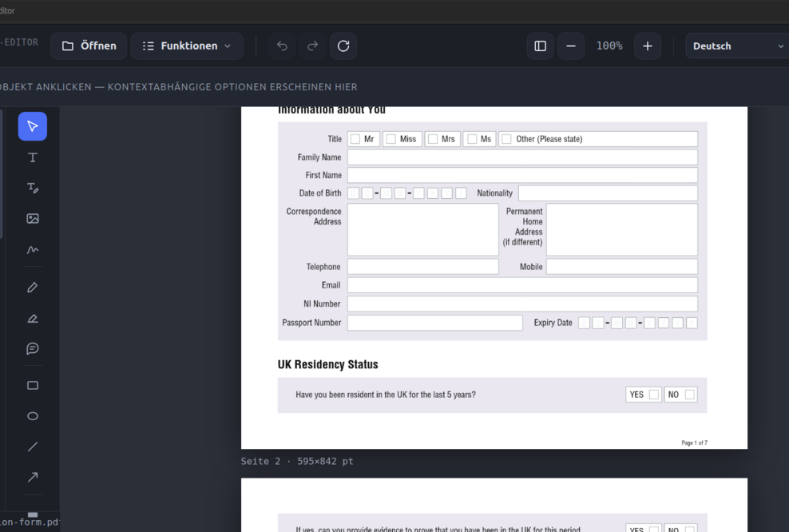Viewport: 789px width, 532px height.
Task: Check the Miss title checkbox
Action: pyautogui.click(x=391, y=139)
